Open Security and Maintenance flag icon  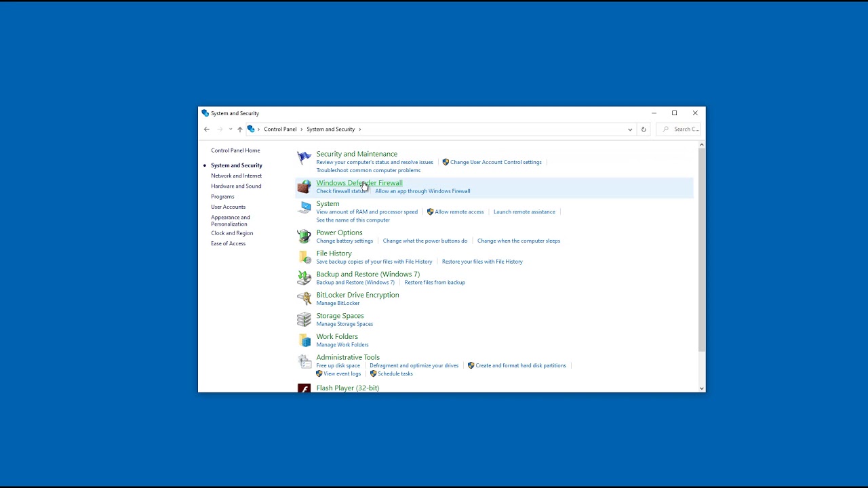304,158
